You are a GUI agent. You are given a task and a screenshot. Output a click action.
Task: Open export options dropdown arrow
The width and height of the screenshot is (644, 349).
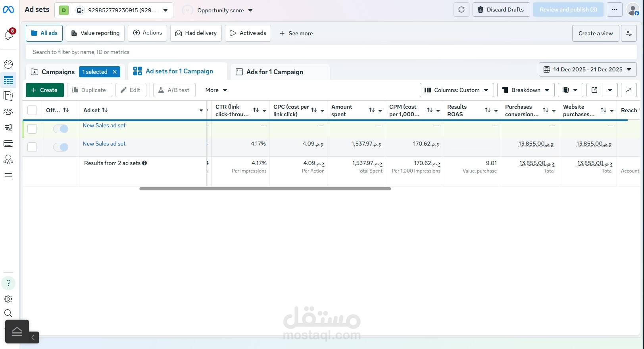click(610, 90)
